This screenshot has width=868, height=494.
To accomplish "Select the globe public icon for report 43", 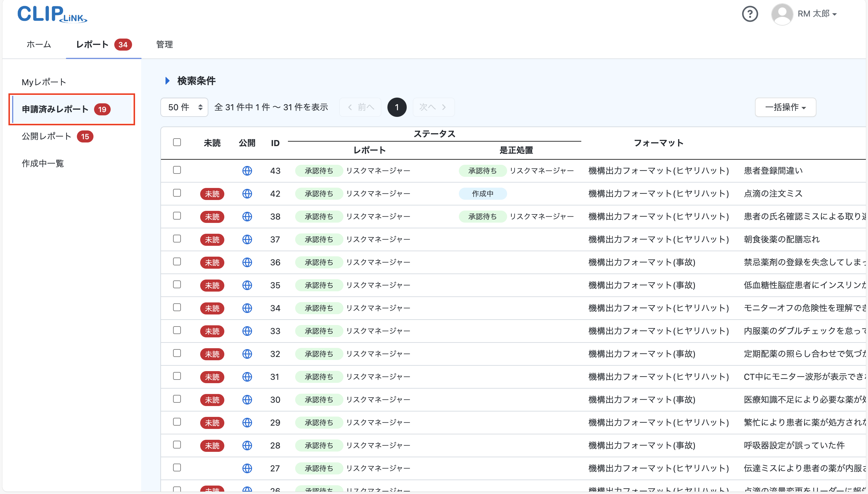I will pyautogui.click(x=247, y=171).
